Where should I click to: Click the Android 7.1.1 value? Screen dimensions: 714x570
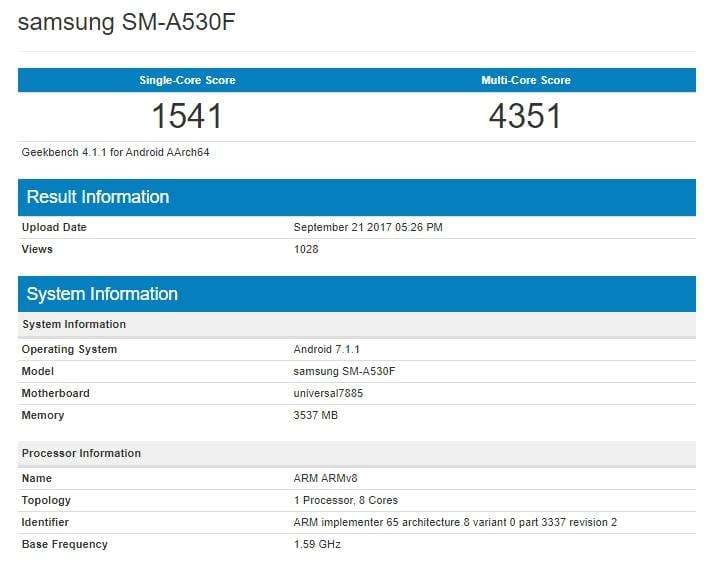pyautogui.click(x=326, y=350)
